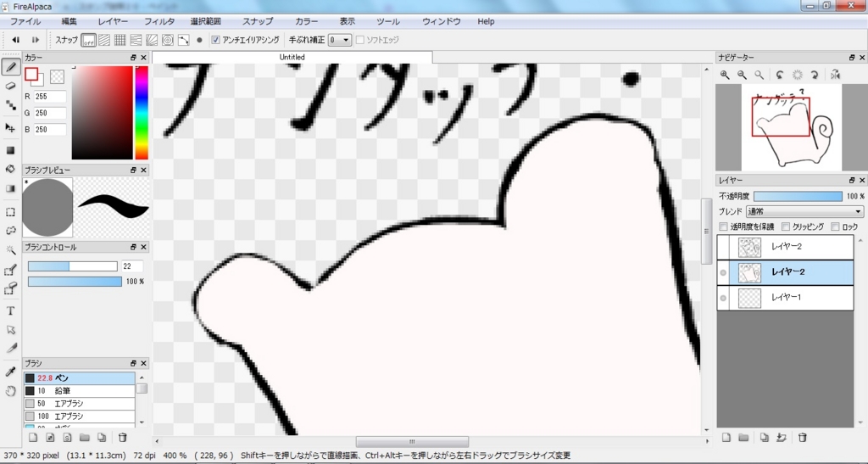The width and height of the screenshot is (868, 464).
Task: Select the Eraser tool
Action: [10, 87]
